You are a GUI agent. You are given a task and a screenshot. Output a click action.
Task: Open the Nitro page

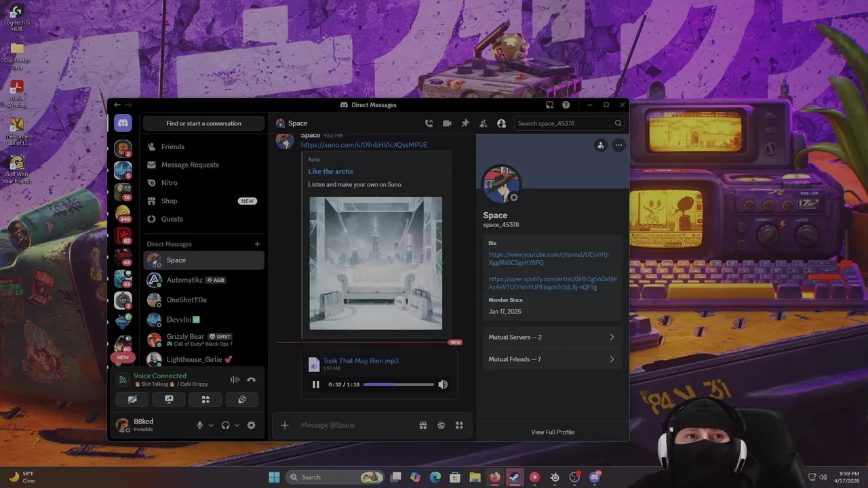pyautogui.click(x=203, y=183)
